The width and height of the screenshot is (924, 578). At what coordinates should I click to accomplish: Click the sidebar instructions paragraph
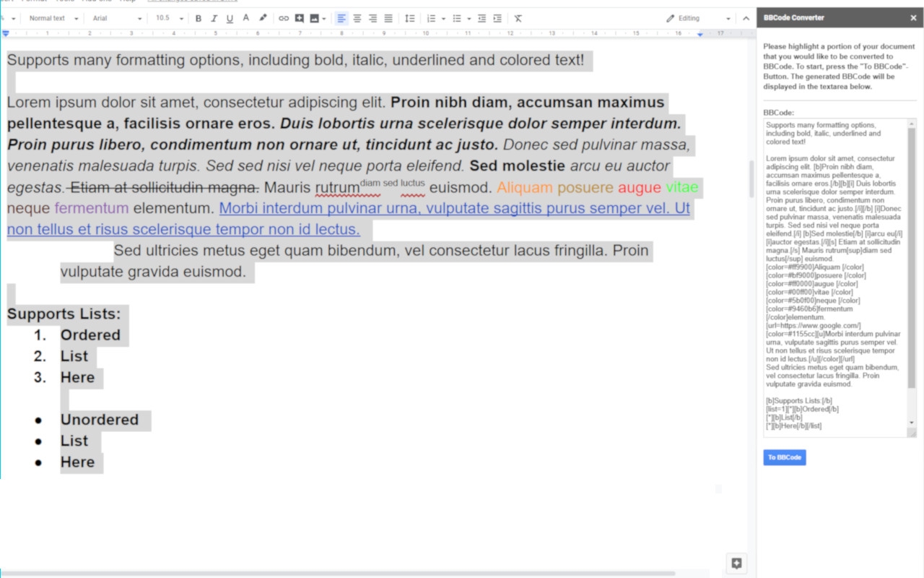click(x=840, y=66)
